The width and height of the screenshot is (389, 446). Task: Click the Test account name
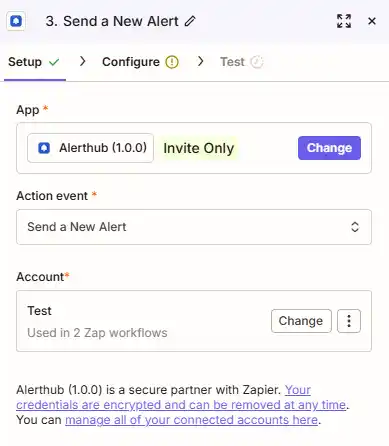(39, 311)
